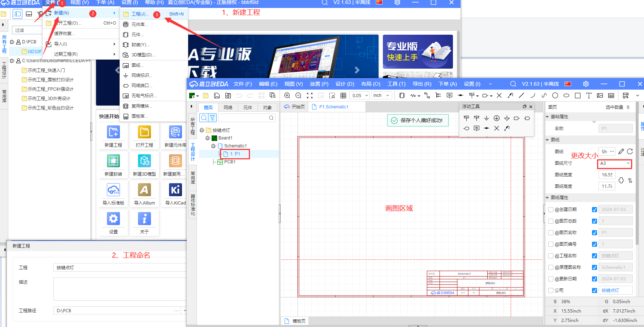Collapse the 基础属性 section
This screenshot has height=327, width=644.
point(548,117)
